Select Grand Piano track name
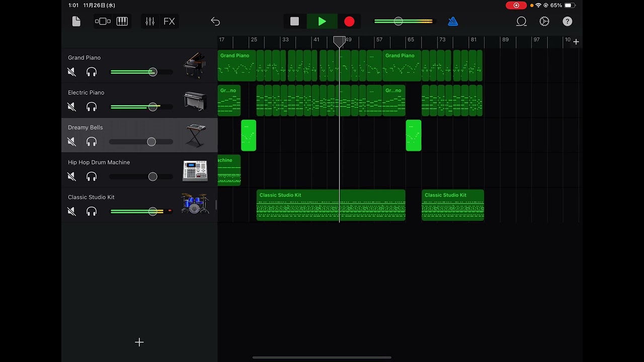Viewport: 644px width, 362px height. [84, 58]
